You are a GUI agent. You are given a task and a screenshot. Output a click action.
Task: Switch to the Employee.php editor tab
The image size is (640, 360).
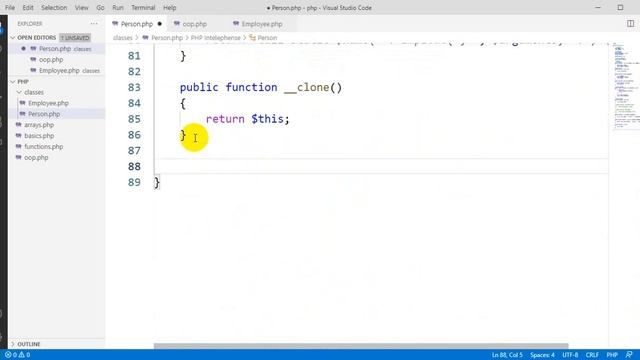point(262,24)
